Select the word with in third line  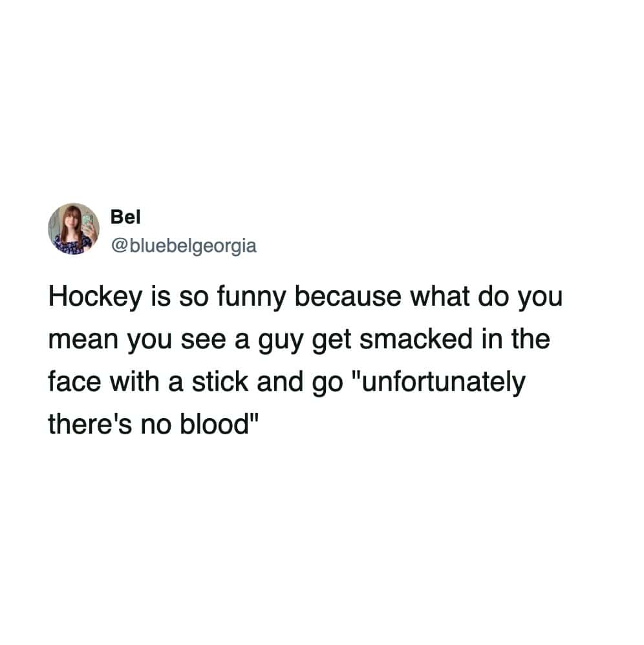pos(134,382)
